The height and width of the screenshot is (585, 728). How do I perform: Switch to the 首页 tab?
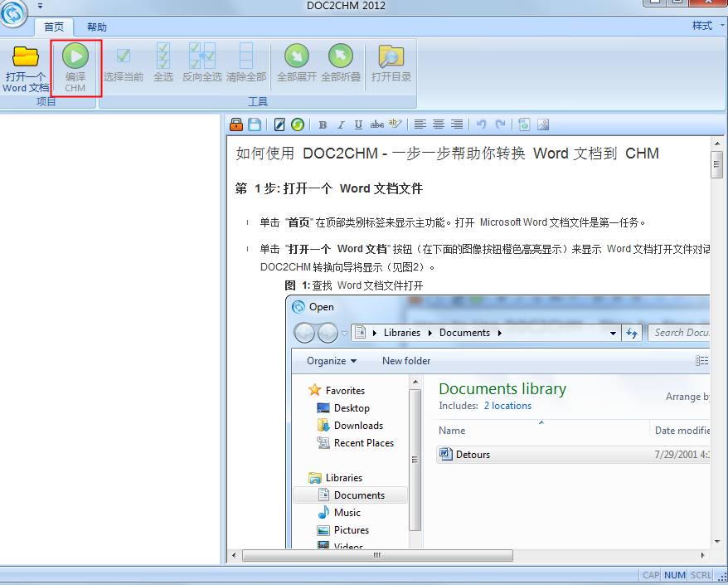pyautogui.click(x=54, y=27)
